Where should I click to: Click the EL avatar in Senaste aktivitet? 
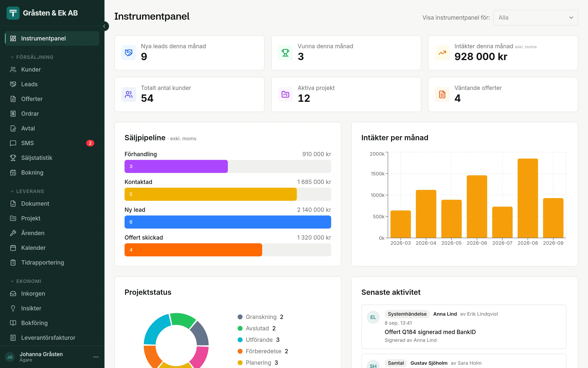tap(373, 317)
